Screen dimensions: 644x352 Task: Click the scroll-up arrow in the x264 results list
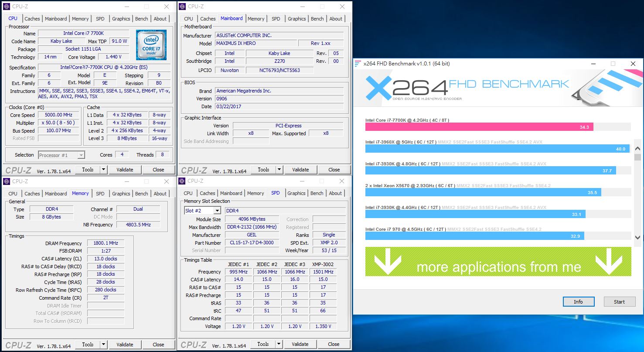(x=637, y=149)
